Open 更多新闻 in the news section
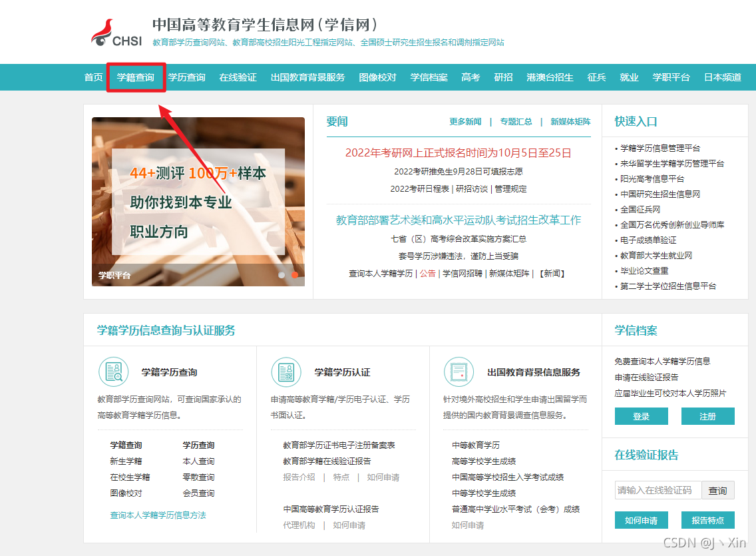The height and width of the screenshot is (556, 756). coord(465,121)
